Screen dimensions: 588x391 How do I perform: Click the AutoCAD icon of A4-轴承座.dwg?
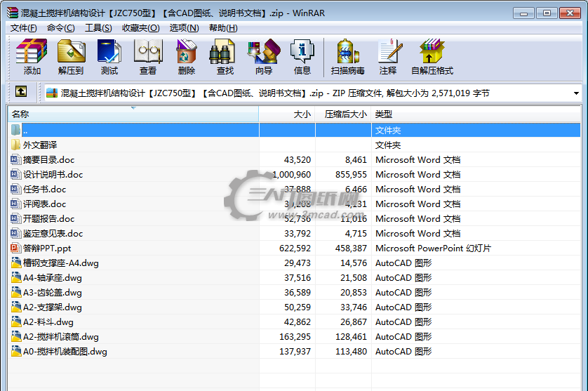coord(15,278)
